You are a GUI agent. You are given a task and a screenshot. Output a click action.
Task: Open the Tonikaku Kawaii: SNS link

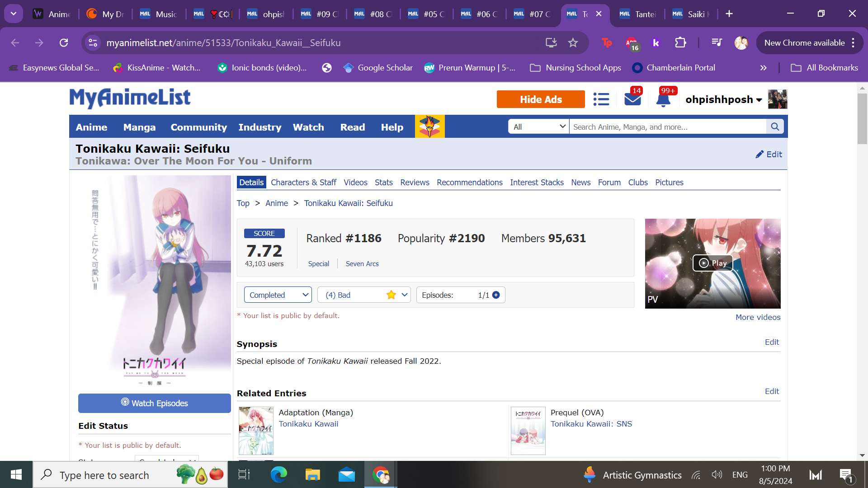coord(591,424)
